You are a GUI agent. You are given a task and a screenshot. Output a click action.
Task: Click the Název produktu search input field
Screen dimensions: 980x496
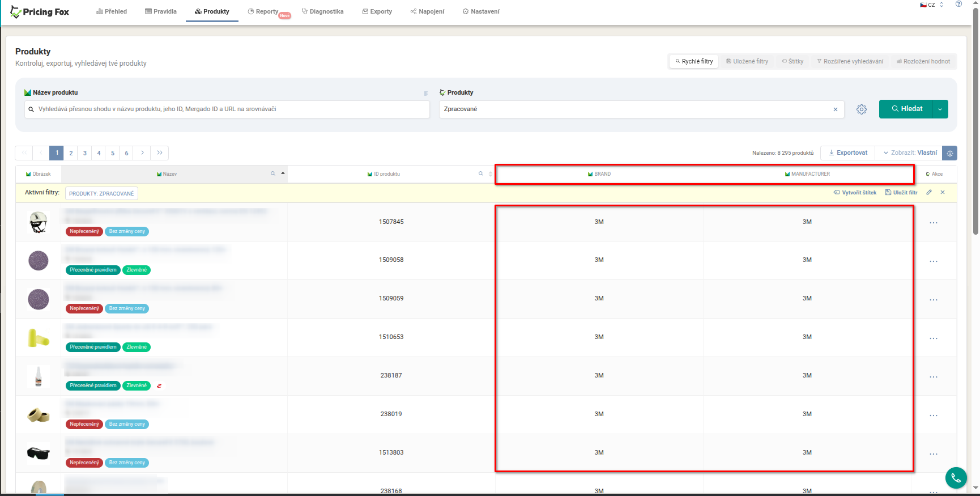pyautogui.click(x=227, y=109)
